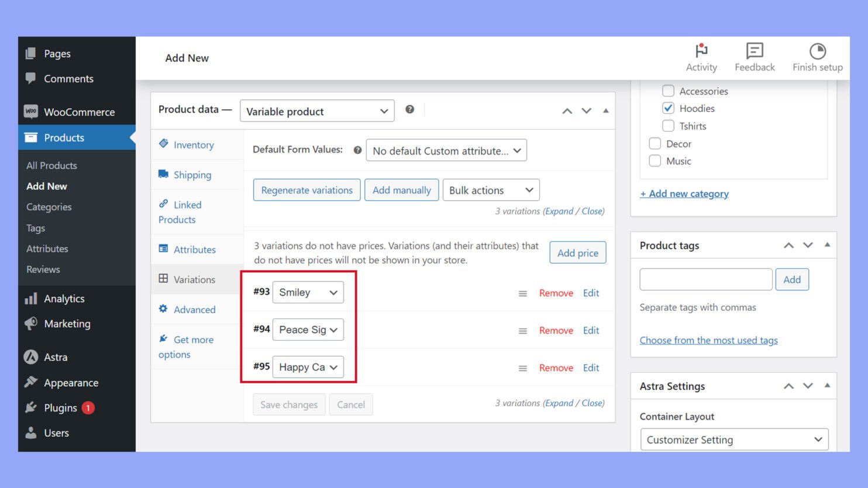Open the Bulk actions dropdown

pos(490,189)
